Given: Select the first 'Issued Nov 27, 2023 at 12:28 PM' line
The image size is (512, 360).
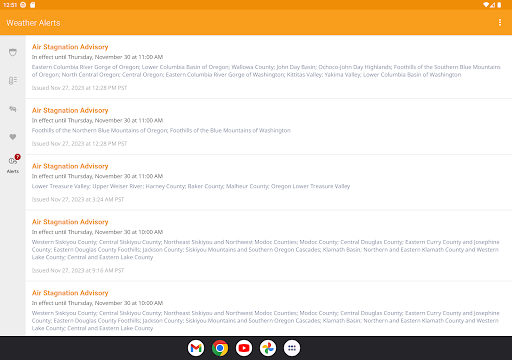Looking at the screenshot, I should pyautogui.click(x=79, y=88).
